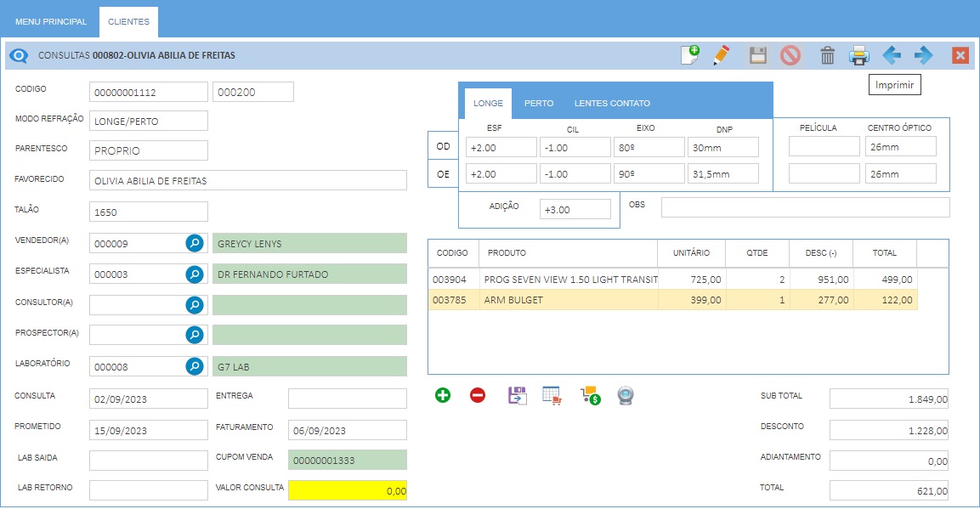Select the ARM BULGET product row
Image resolution: width=980 pixels, height=509 pixels.
point(568,300)
